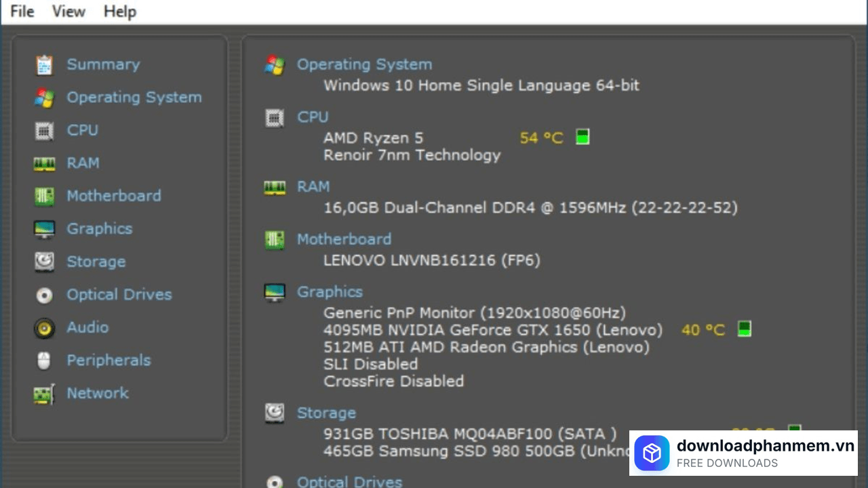
Task: Choose the CPU chip icon in sidebar
Action: [44, 131]
